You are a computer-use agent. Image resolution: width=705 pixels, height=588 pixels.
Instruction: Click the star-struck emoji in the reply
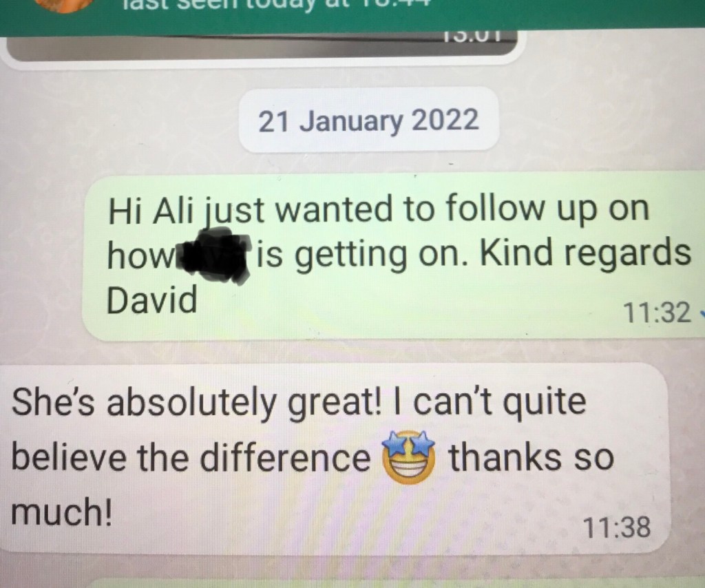[x=408, y=456]
